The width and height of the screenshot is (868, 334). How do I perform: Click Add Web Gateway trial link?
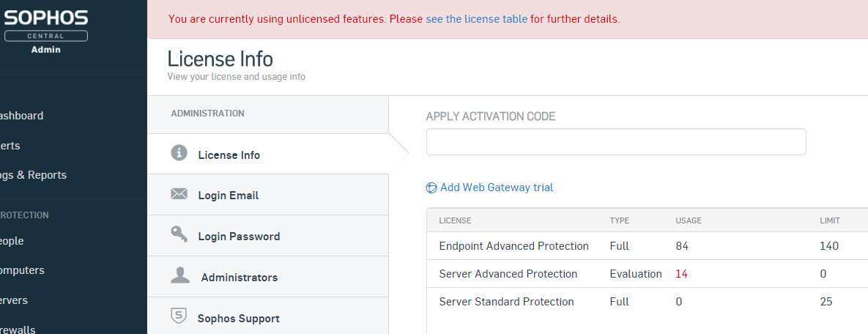tap(497, 188)
